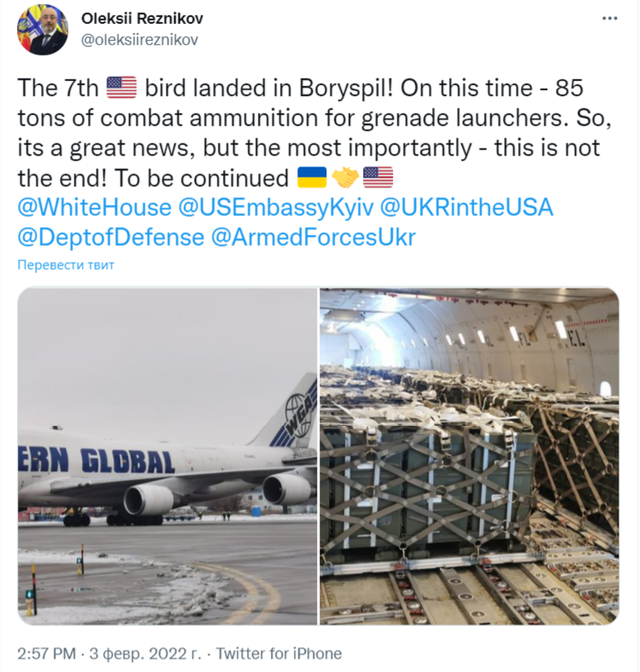This screenshot has height=672, width=640.
Task: Click the Ukrainian flag emoji
Action: (x=312, y=177)
